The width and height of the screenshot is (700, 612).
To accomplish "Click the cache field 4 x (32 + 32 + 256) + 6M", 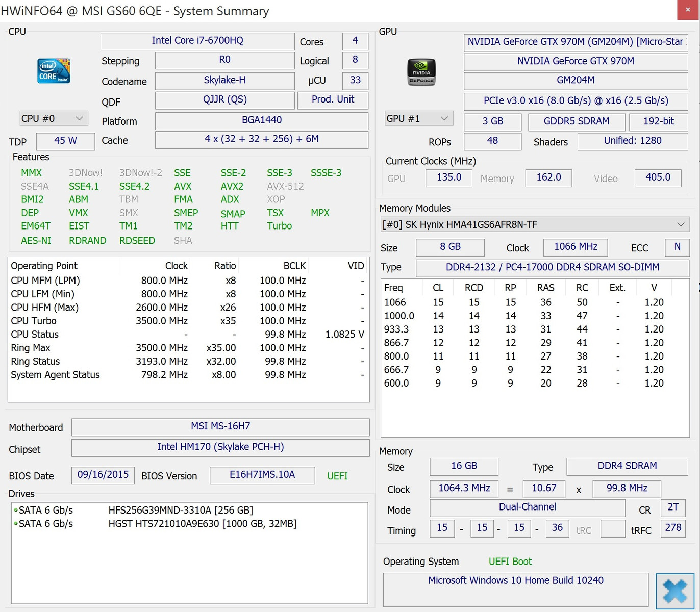I will click(x=262, y=139).
